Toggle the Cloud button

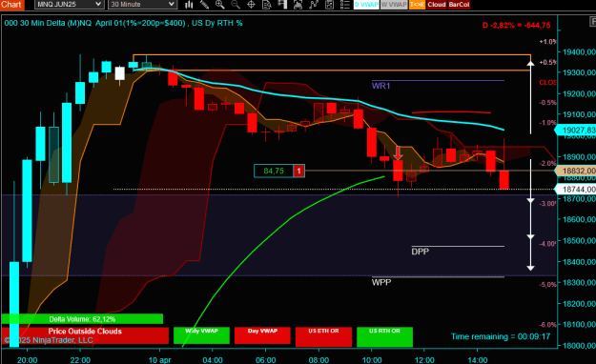point(437,5)
